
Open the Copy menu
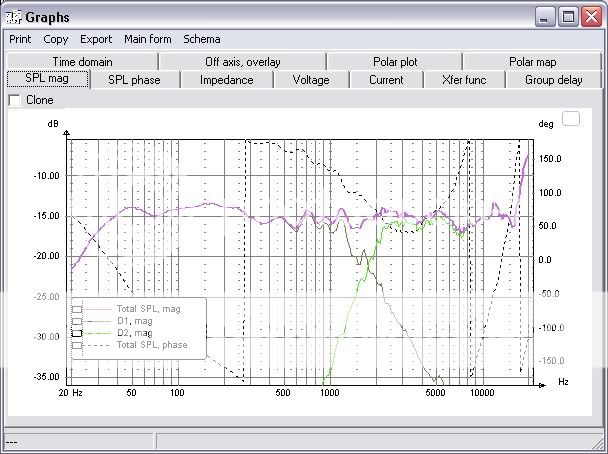coord(56,39)
